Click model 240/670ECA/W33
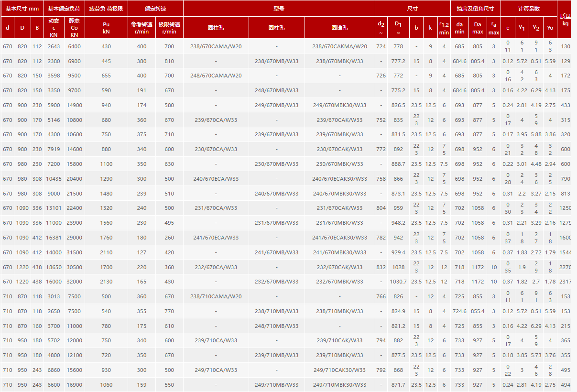 [x=216, y=179]
